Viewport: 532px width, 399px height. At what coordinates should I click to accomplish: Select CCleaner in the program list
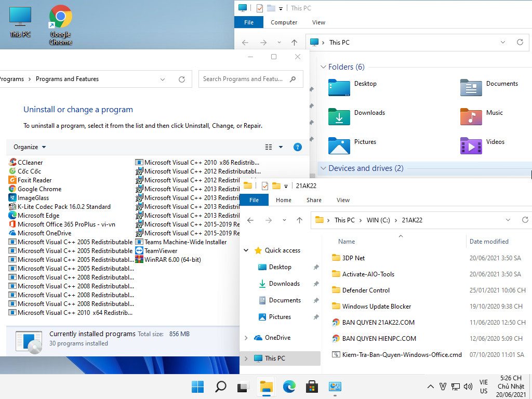26,163
